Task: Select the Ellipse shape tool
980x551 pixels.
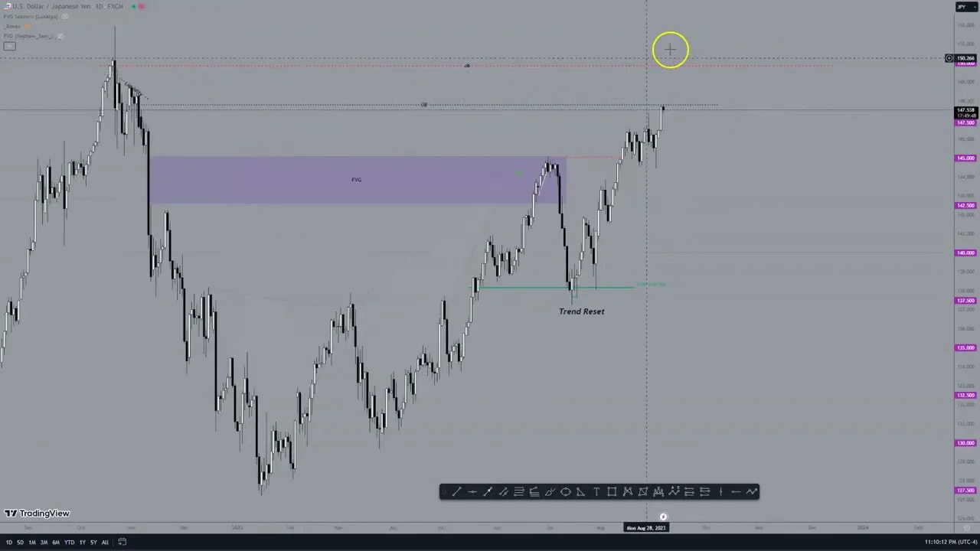Action: tap(565, 492)
